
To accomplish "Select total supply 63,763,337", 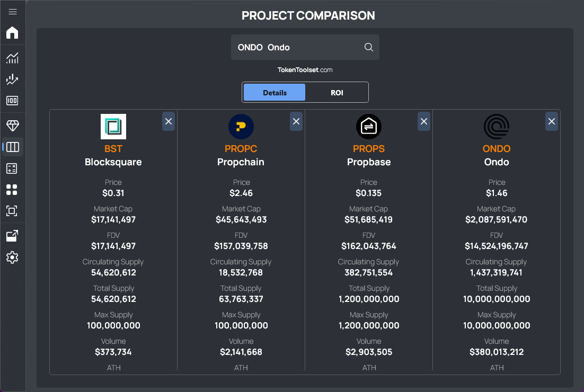I will pos(241,299).
